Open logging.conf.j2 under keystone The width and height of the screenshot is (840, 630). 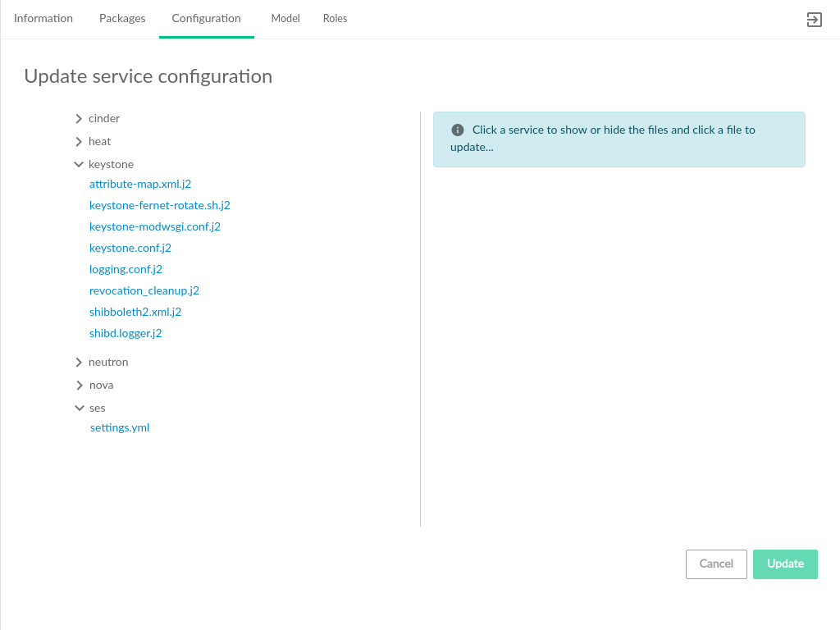[126, 269]
